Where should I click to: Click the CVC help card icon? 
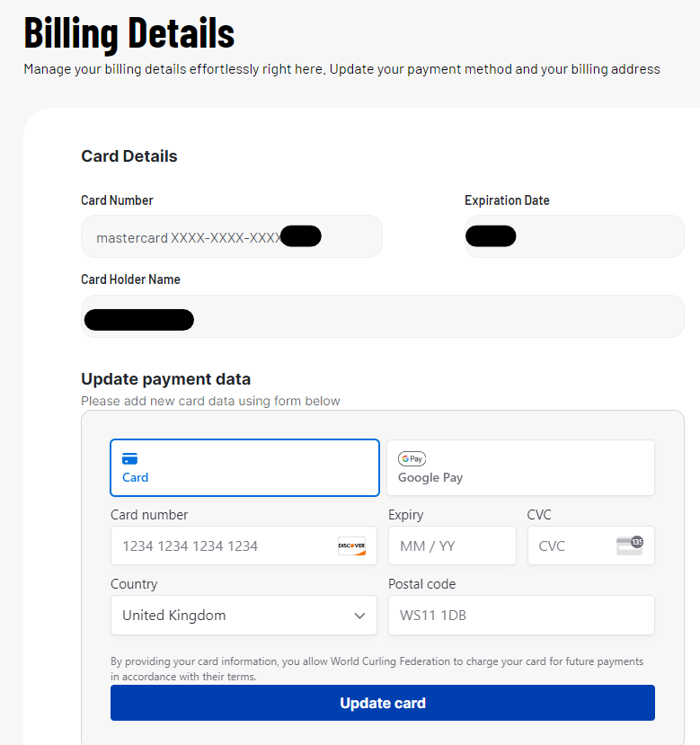[630, 545]
